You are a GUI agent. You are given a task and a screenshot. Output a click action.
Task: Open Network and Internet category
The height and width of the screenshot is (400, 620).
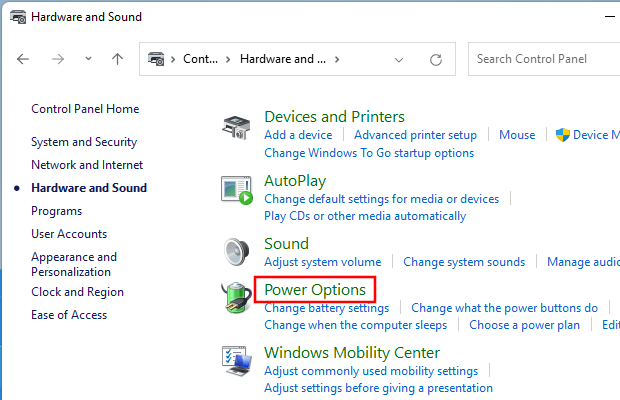(x=87, y=165)
